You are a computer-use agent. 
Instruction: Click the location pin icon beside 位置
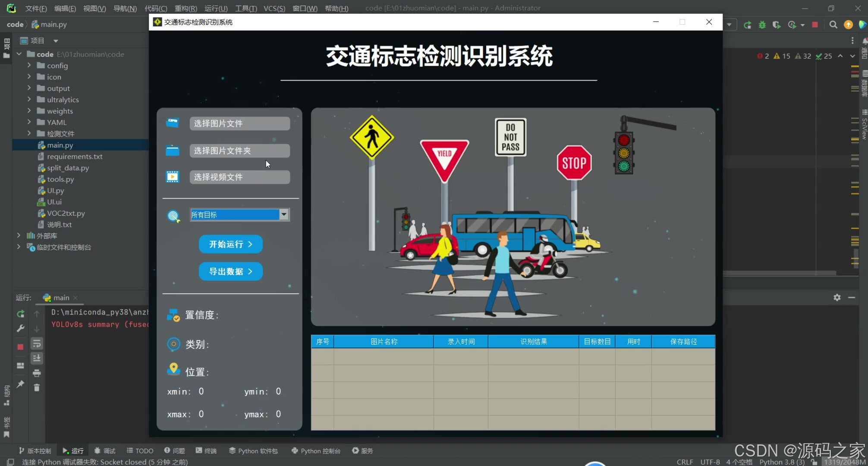pos(173,369)
